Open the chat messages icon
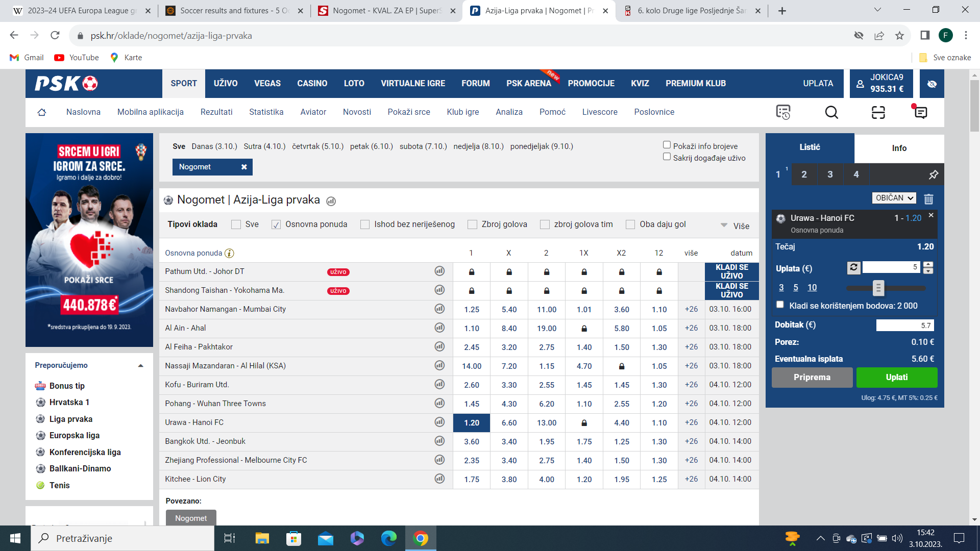This screenshot has height=551, width=980. coord(920,112)
